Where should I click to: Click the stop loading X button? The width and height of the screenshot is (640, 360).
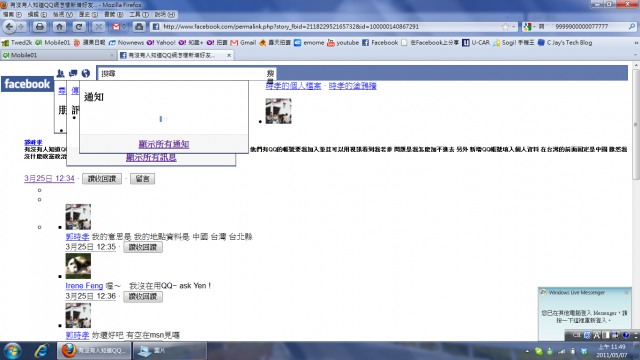[98, 27]
